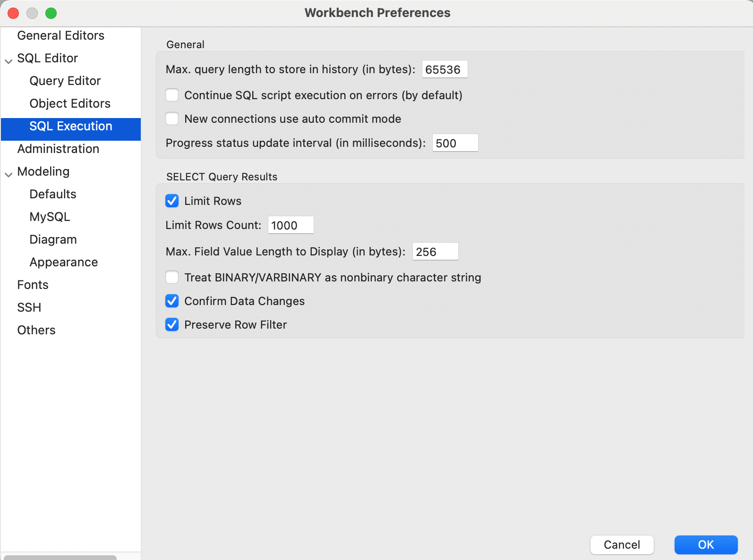The image size is (753, 560).
Task: Confirm preferences with the OK button
Action: (706, 544)
